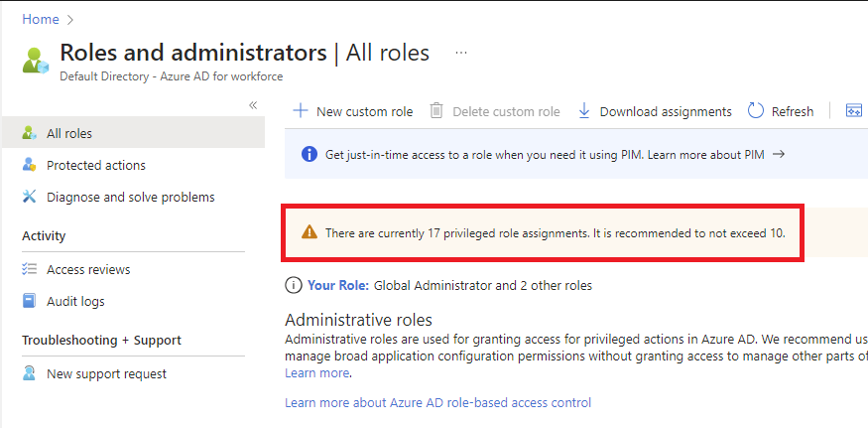Viewport: 868px width, 428px height.
Task: Click the Roles and administrators header icon
Action: tap(36, 60)
